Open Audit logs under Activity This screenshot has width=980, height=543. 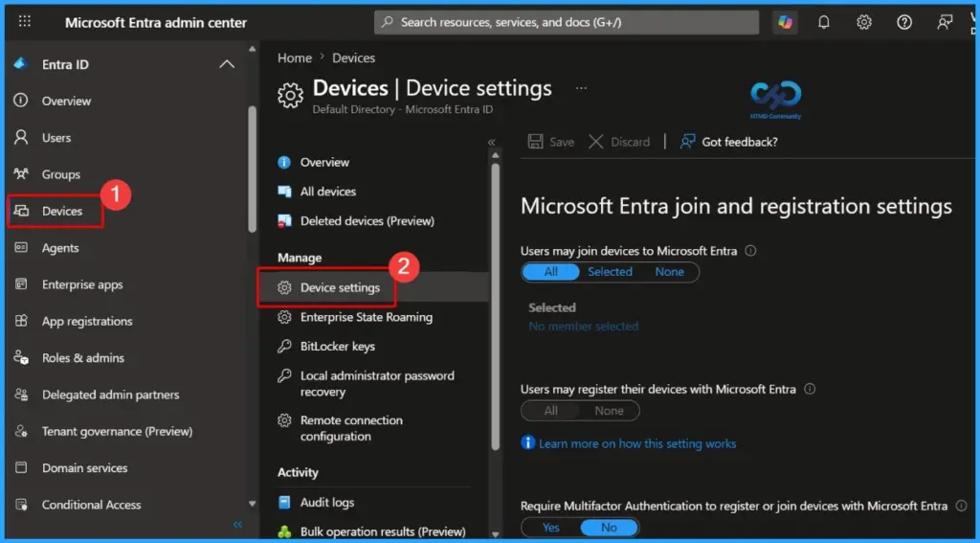tap(327, 503)
